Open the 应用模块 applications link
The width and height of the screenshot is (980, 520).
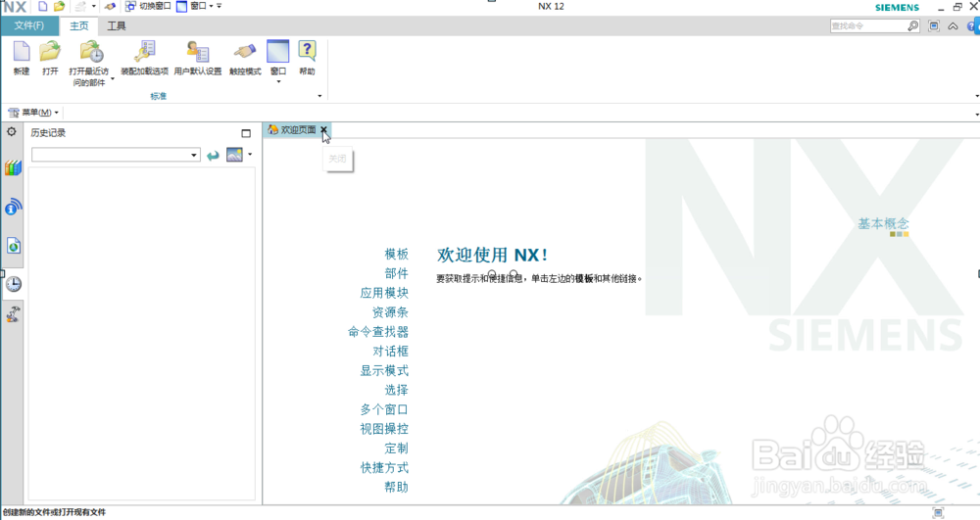[384, 293]
